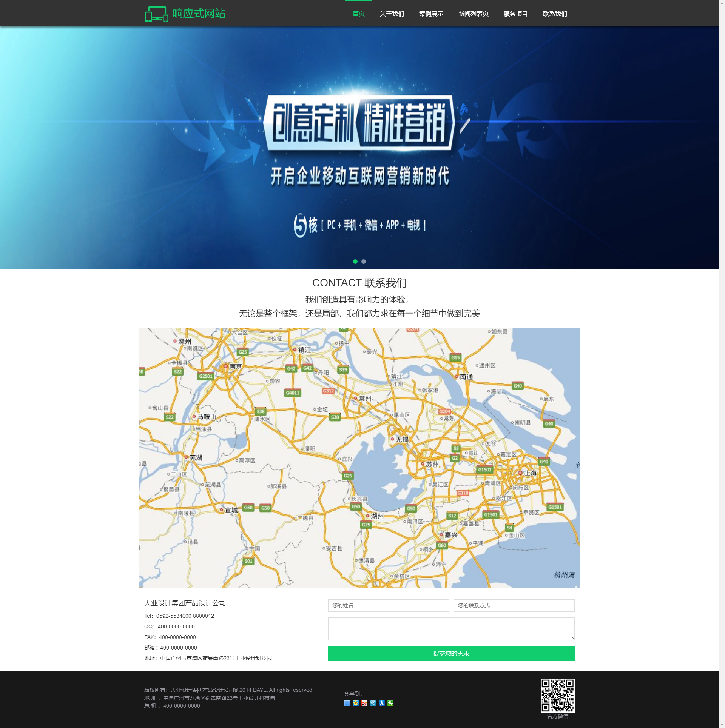
Task: Select the first green carousel dot
Action: [355, 262]
